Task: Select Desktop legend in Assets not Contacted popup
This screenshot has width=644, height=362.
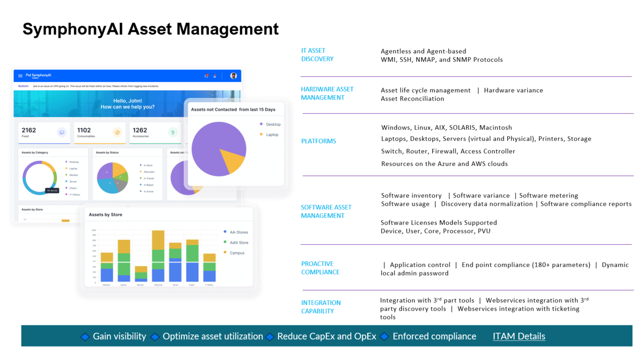Action: tap(270, 124)
